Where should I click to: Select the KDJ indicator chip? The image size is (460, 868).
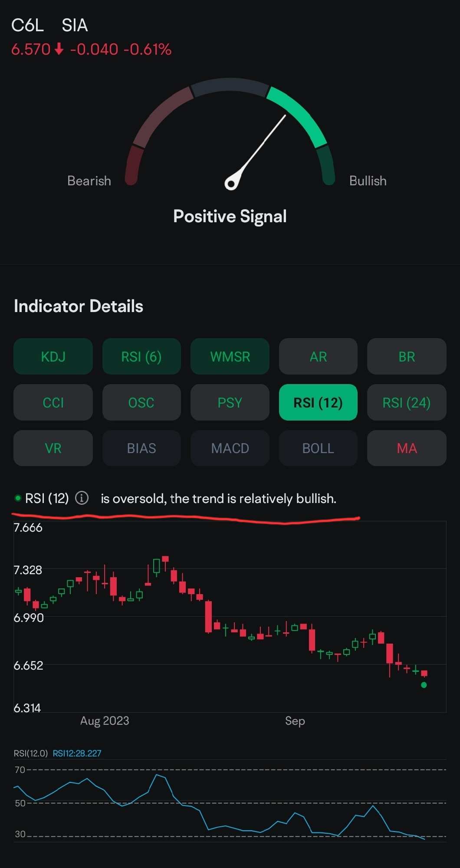pos(53,356)
